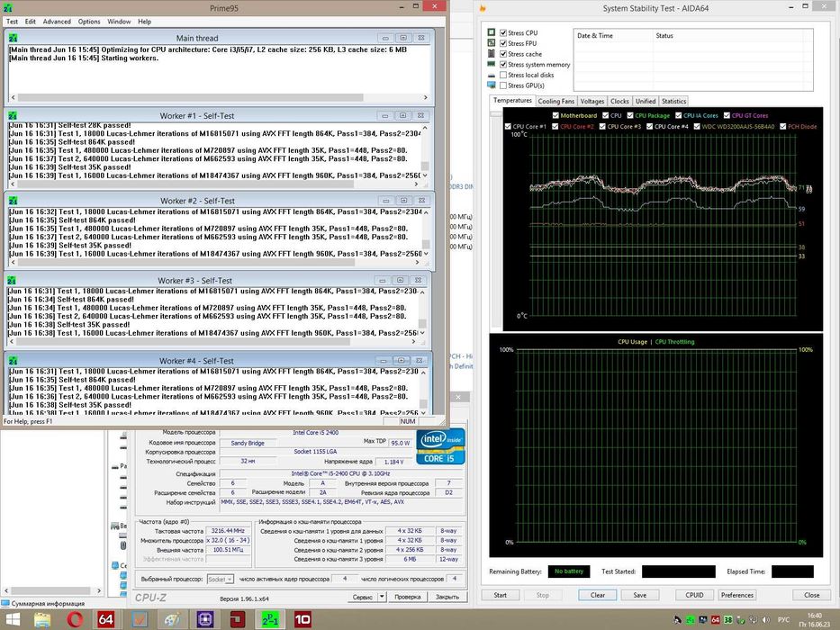Uncheck Stress FPU checkbox
The width and height of the screenshot is (840, 630).
(x=503, y=43)
